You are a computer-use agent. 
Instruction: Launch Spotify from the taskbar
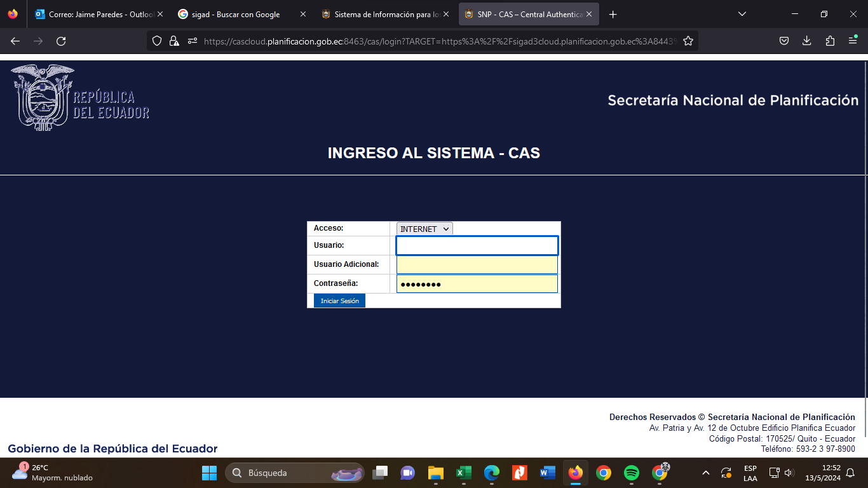(x=631, y=473)
